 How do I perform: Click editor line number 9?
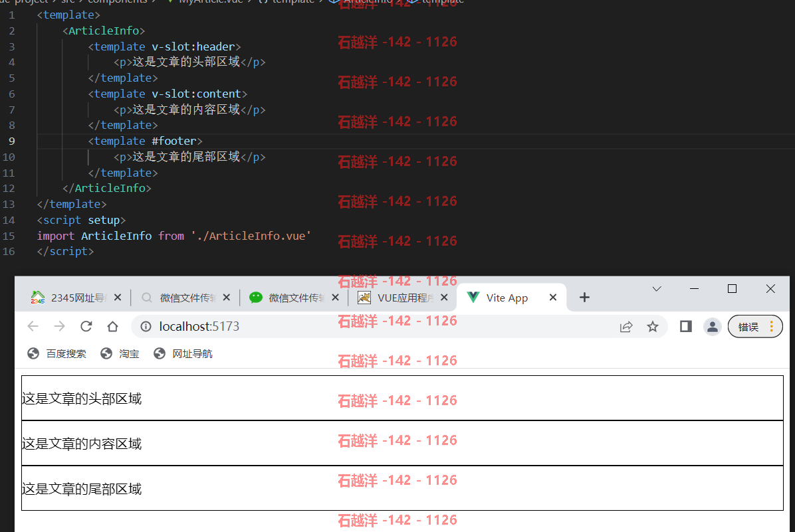point(12,141)
